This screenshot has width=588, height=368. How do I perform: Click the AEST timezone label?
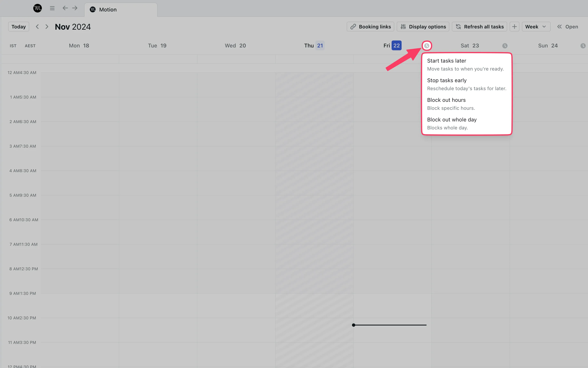(30, 46)
